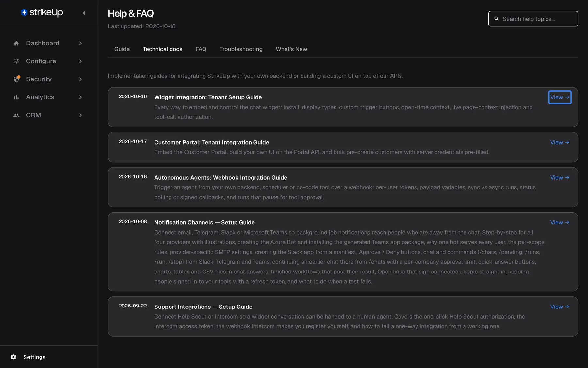View the Autonomous Agents Webhook Integration Guide
Image resolution: width=588 pixels, height=368 pixels.
pyautogui.click(x=560, y=178)
